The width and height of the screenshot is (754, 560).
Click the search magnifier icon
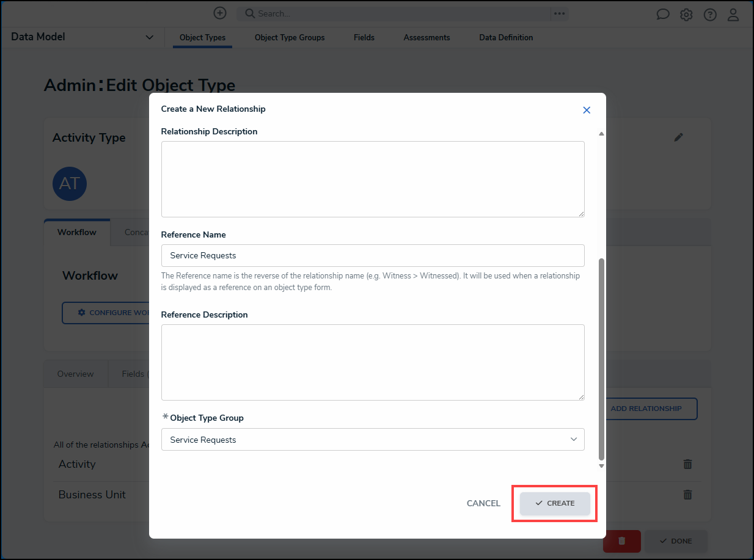click(250, 13)
